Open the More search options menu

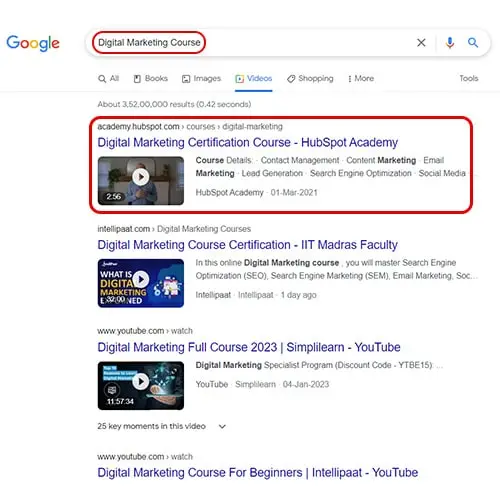tap(361, 79)
